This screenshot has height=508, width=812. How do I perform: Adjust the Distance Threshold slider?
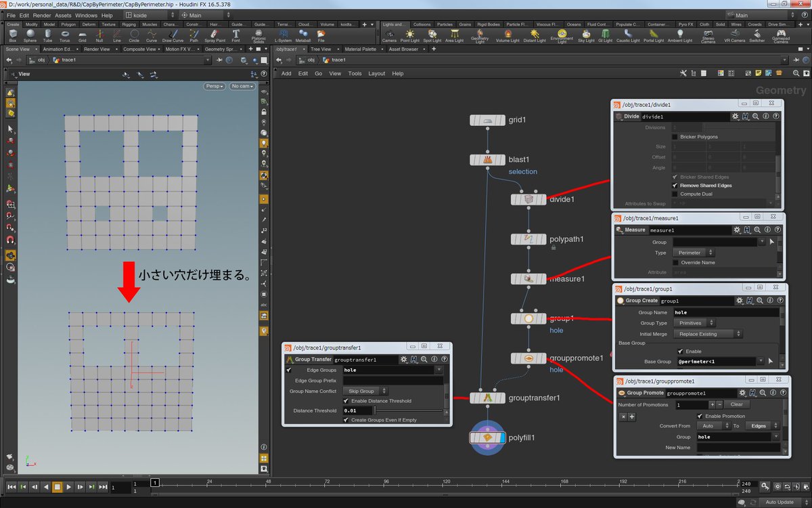[409, 410]
